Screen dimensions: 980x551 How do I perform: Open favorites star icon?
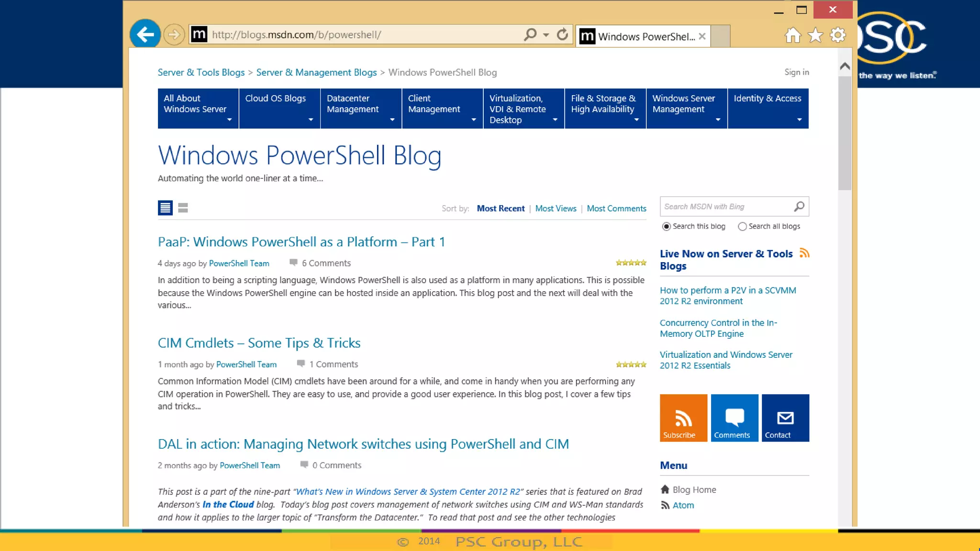pyautogui.click(x=815, y=35)
